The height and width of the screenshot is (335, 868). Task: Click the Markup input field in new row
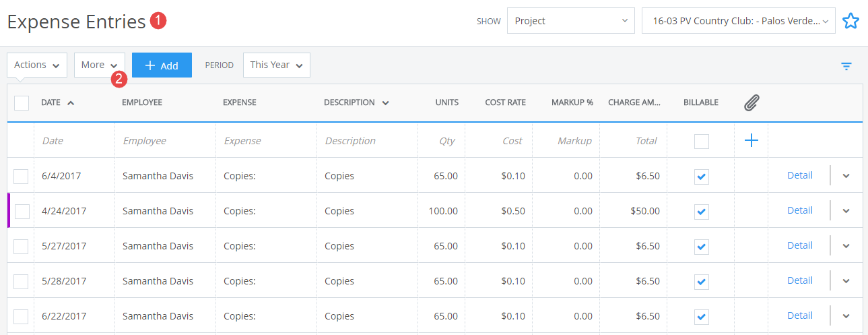tap(566, 141)
